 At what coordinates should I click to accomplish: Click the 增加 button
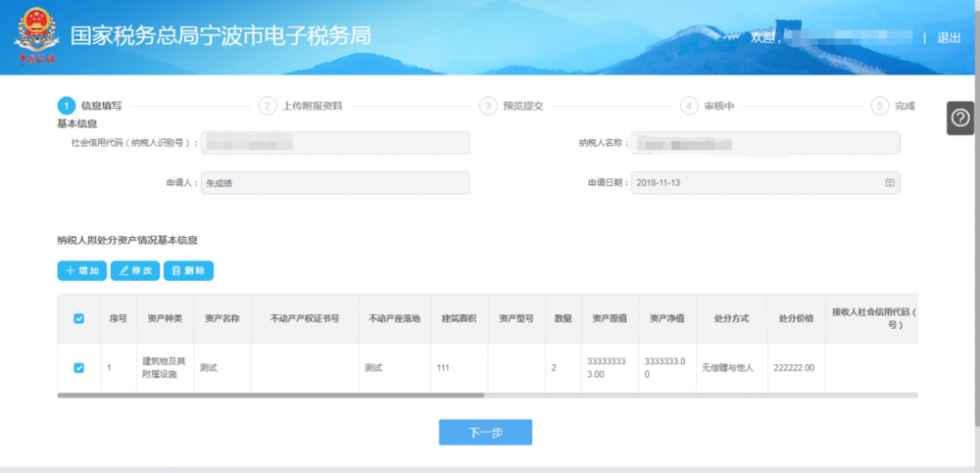coord(82,270)
